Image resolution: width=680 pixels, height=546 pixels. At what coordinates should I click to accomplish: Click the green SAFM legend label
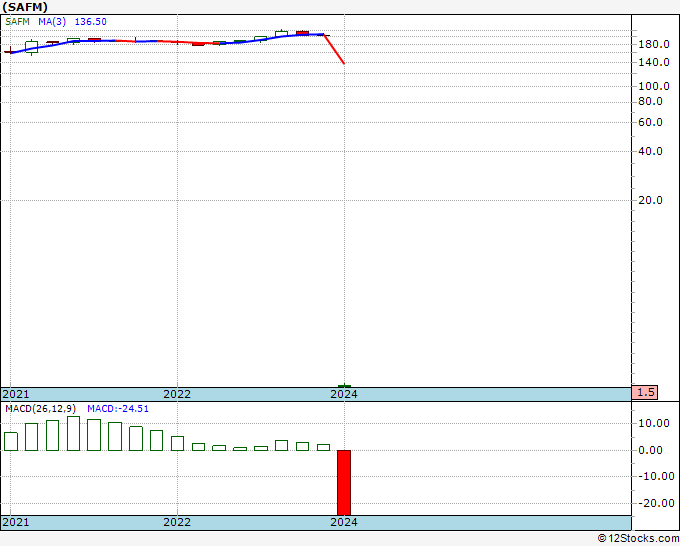(17, 22)
